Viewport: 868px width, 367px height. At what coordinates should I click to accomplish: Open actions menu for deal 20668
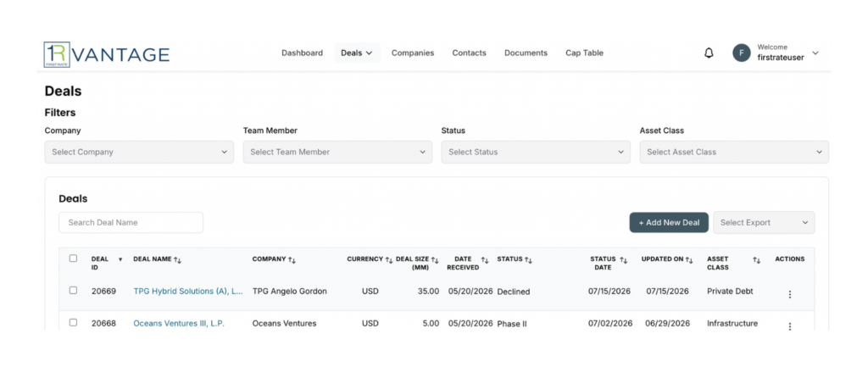[790, 326]
